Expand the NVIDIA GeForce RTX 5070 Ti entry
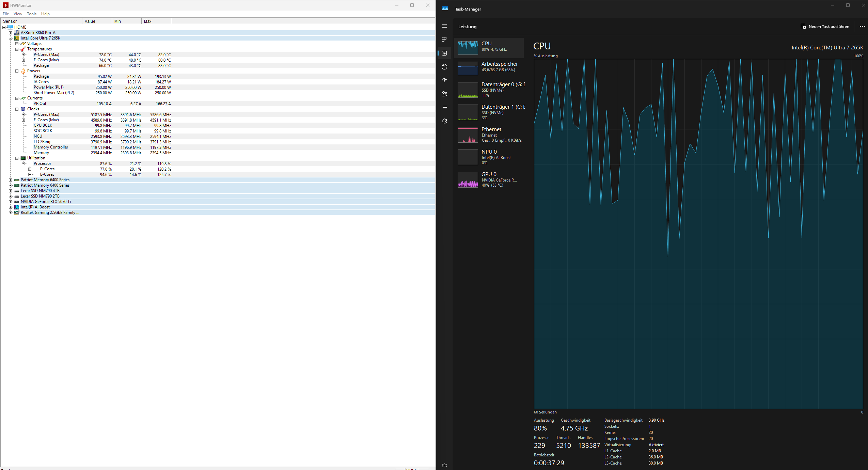 (10, 201)
